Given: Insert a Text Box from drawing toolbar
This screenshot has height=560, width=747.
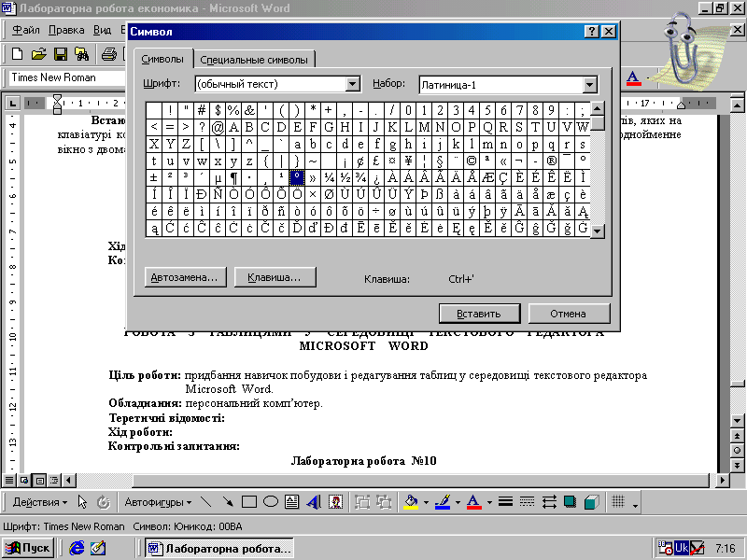Looking at the screenshot, I should tap(291, 502).
